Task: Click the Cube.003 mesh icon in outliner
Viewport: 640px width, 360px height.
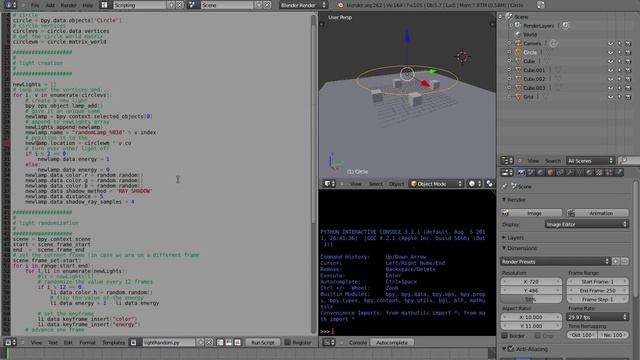Action: pos(518,88)
